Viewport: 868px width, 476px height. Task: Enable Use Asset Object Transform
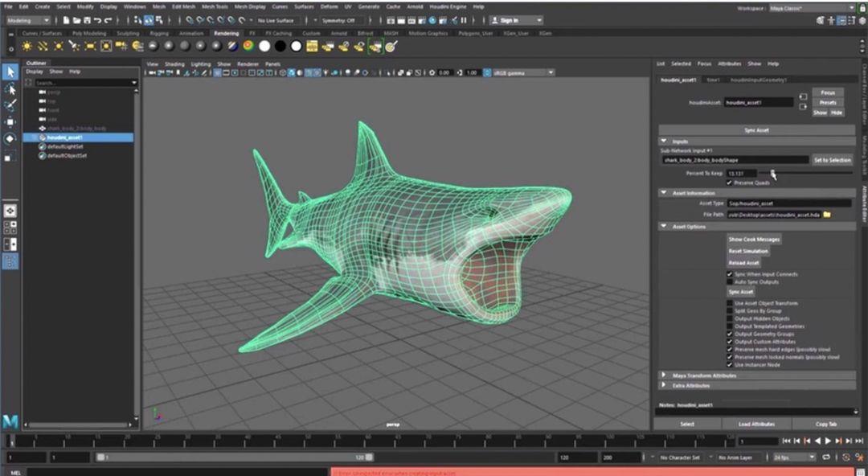click(x=729, y=303)
